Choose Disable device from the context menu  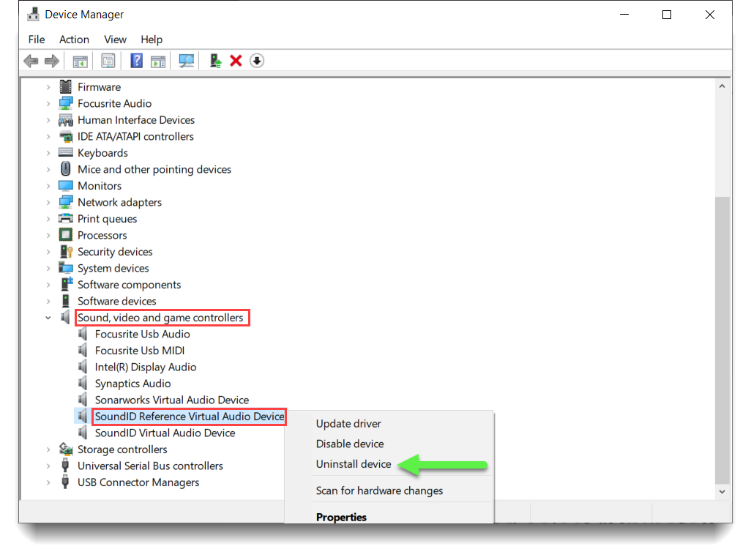click(x=350, y=444)
